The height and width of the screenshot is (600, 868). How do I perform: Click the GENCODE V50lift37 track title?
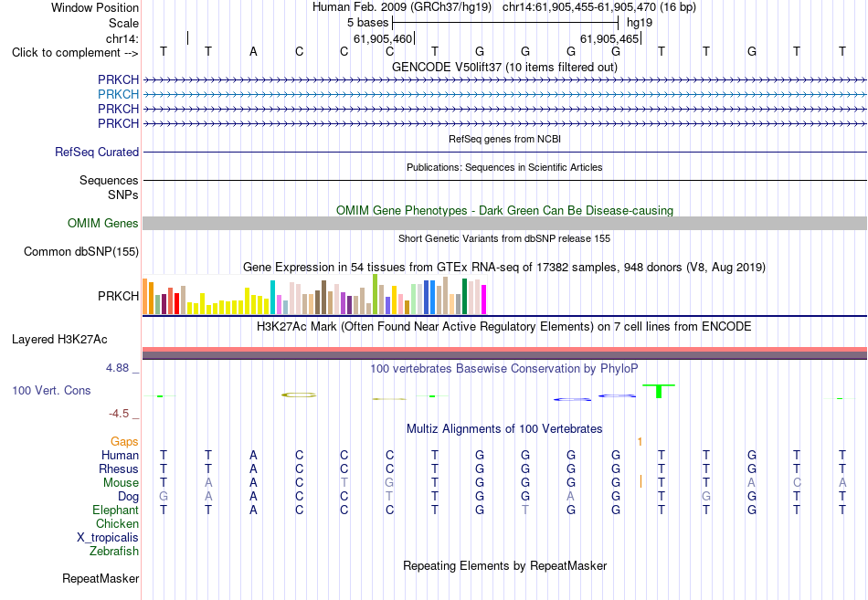pos(504,67)
